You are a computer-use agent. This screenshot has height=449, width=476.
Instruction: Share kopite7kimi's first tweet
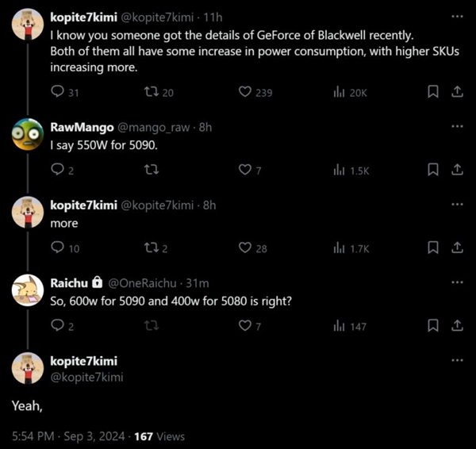457,92
